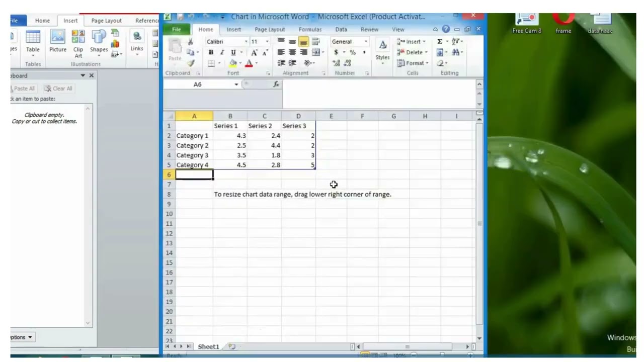The width and height of the screenshot is (644, 362).
Task: Switch to Excel Review tab
Action: tap(369, 30)
